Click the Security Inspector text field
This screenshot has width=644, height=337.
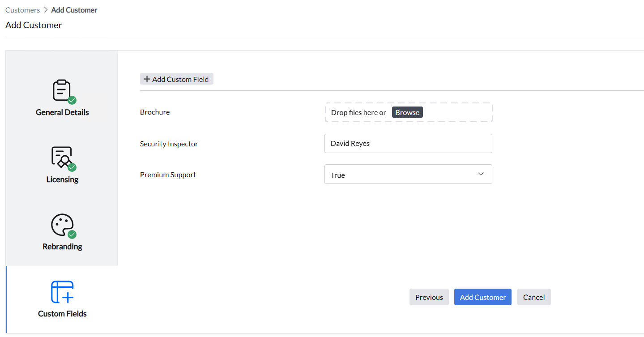click(x=408, y=144)
